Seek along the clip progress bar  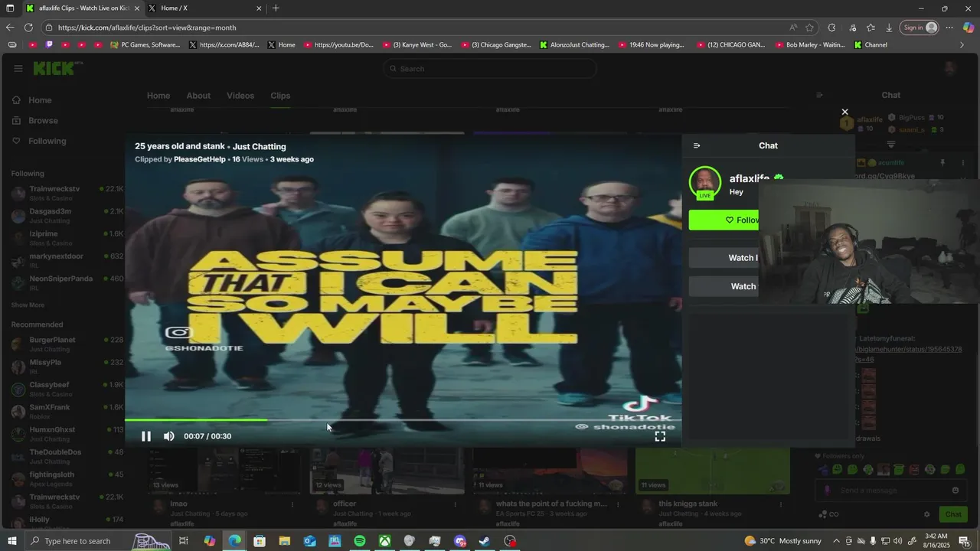coord(403,419)
